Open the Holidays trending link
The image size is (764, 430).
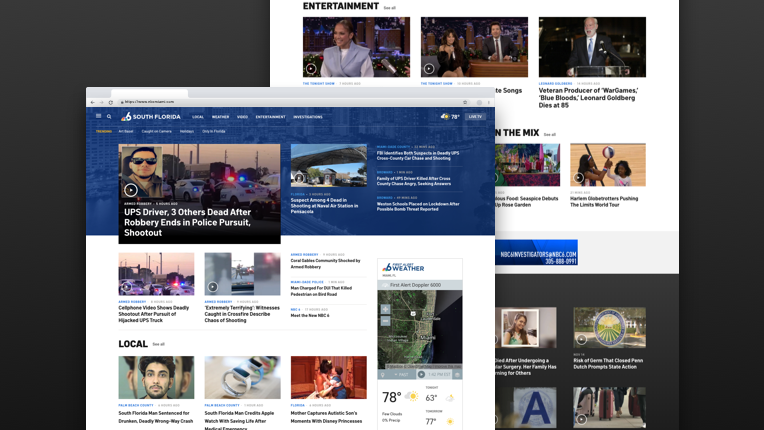tap(187, 131)
